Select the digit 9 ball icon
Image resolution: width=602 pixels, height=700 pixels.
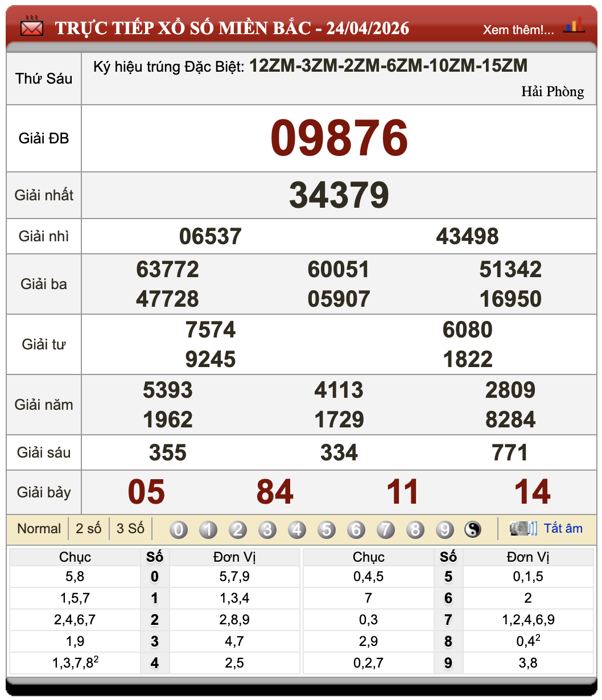[x=445, y=529]
